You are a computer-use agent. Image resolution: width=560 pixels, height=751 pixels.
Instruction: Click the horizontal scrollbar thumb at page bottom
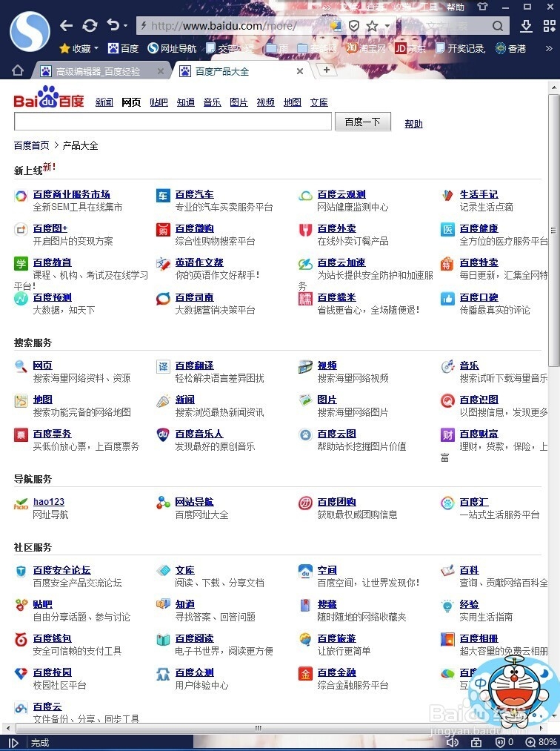(259, 728)
